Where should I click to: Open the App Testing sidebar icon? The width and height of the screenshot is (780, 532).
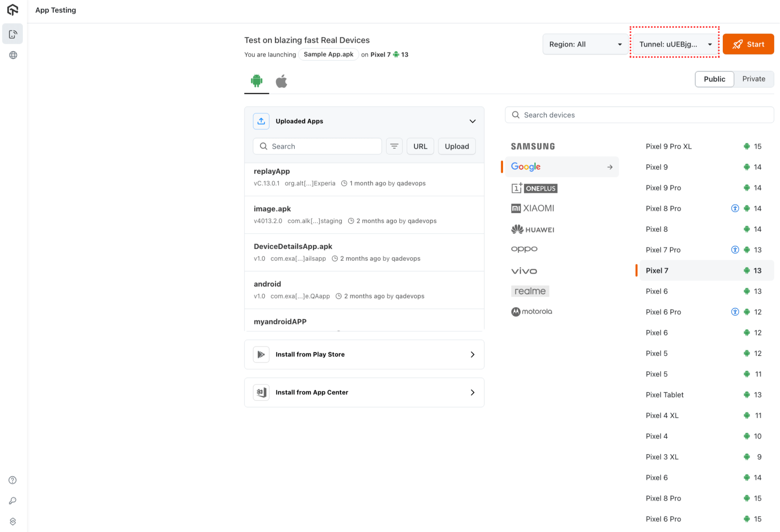click(x=13, y=34)
